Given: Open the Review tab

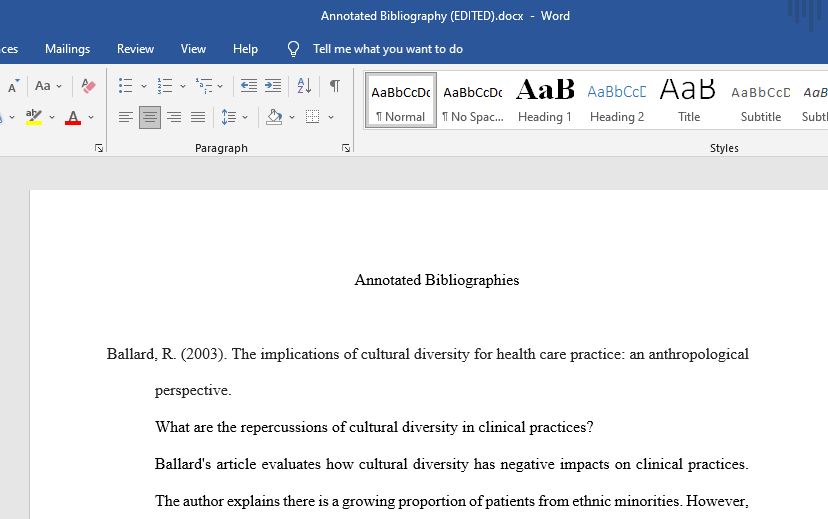Looking at the screenshot, I should coord(136,49).
